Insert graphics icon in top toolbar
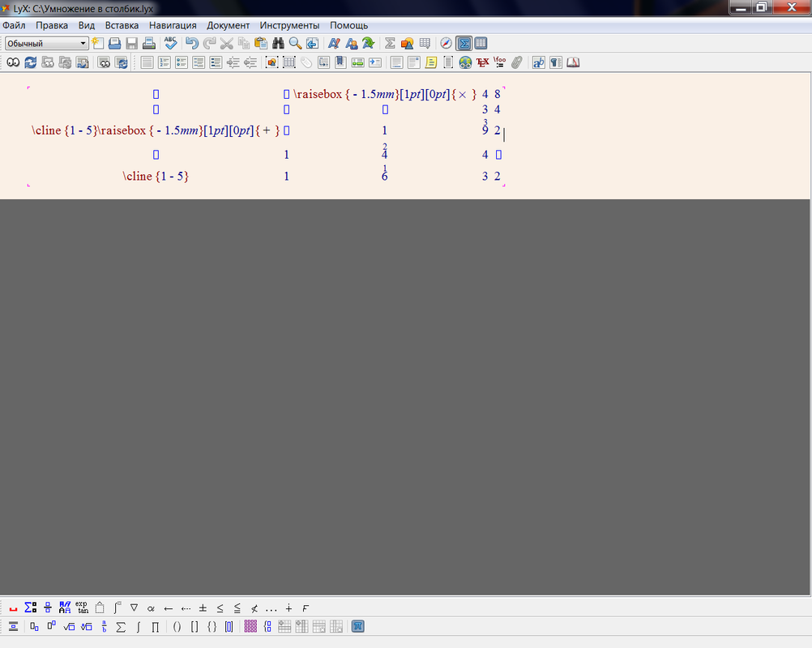This screenshot has width=812, height=648. (407, 44)
